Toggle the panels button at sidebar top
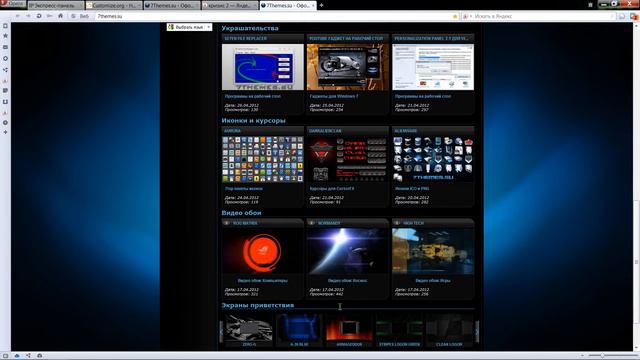The width and height of the screenshot is (640, 360). 5,26
